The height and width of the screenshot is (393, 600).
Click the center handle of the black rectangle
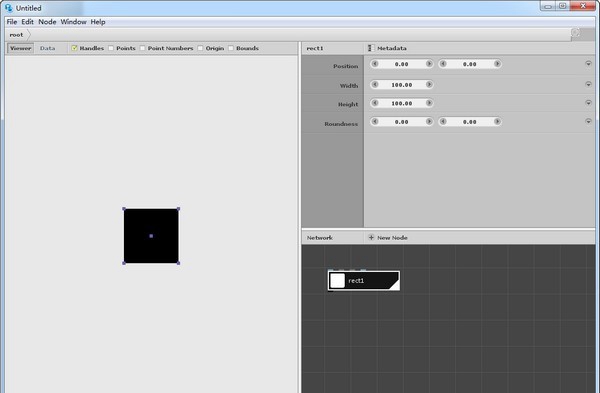coord(151,236)
